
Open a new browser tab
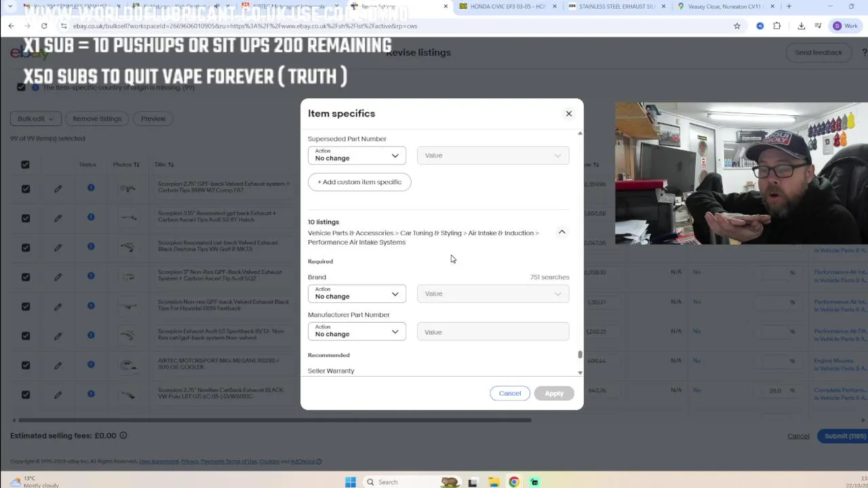point(789,6)
